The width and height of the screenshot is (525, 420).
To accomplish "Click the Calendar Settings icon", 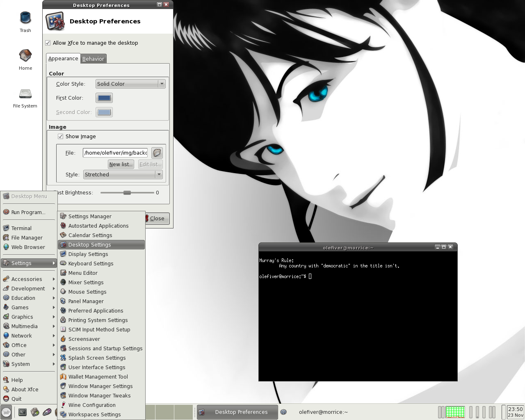I will (x=63, y=235).
